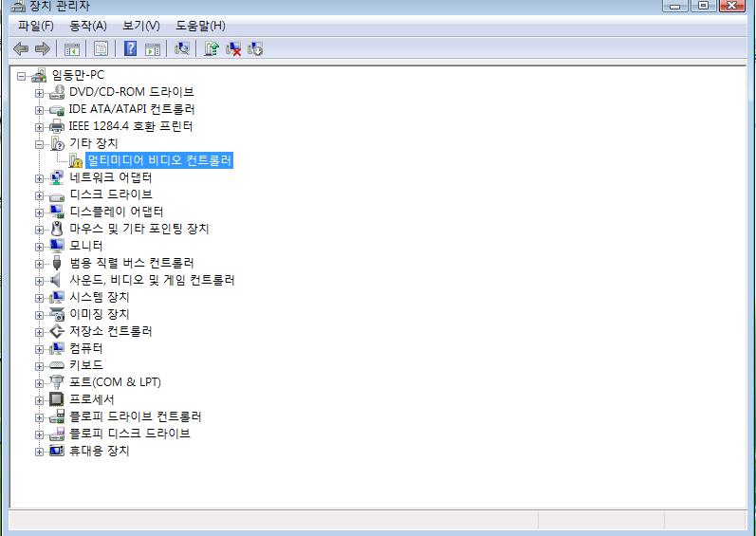Click the Forward arrow toolbar icon
Screen dimensions: 756x536
pos(43,48)
